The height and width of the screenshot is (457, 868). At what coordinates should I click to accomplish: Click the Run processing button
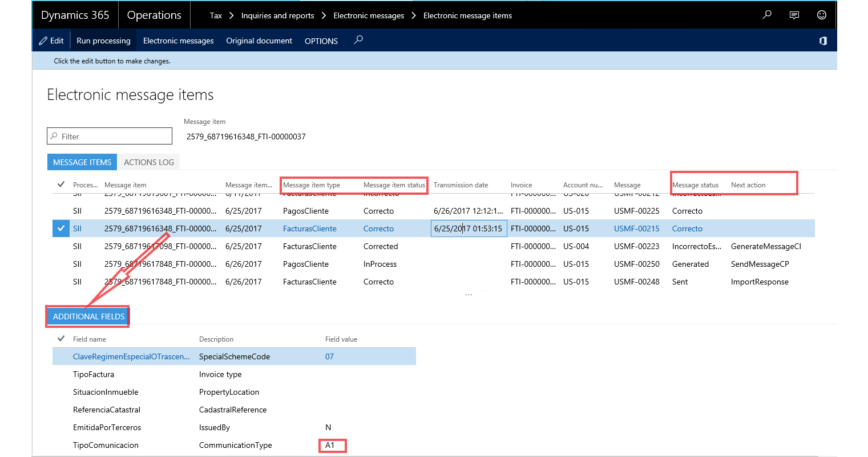[103, 41]
